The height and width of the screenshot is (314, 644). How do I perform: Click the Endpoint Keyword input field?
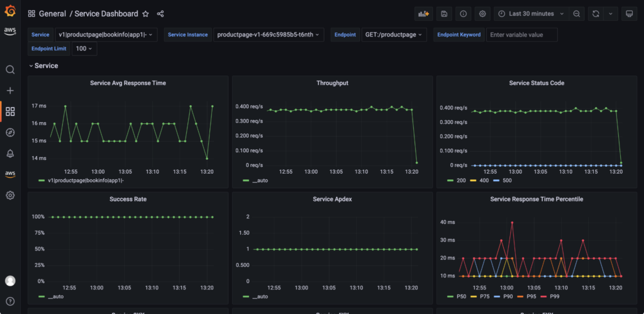521,35
